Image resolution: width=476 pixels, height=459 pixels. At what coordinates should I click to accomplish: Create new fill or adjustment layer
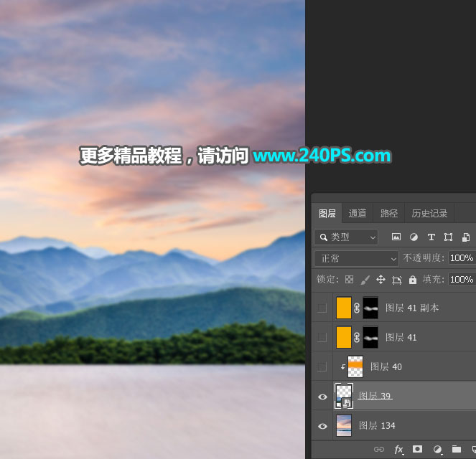pos(437,449)
